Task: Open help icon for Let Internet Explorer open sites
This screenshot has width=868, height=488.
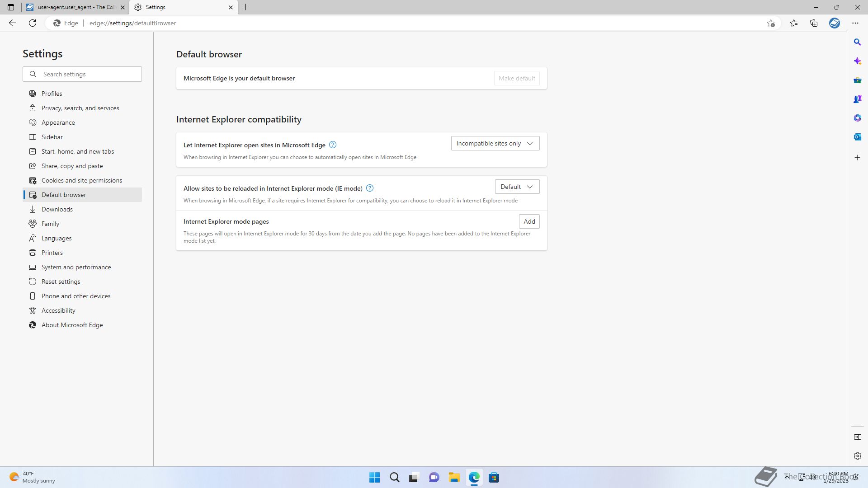Action: click(x=333, y=145)
